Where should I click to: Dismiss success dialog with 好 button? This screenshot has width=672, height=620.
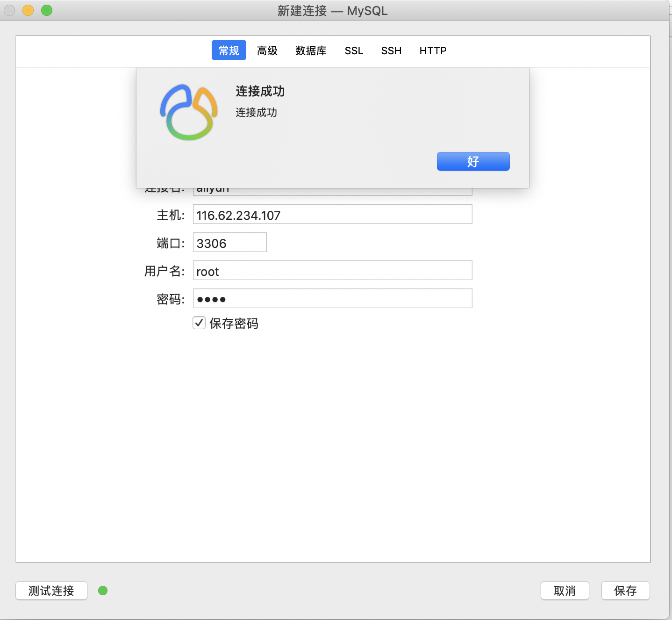(473, 161)
